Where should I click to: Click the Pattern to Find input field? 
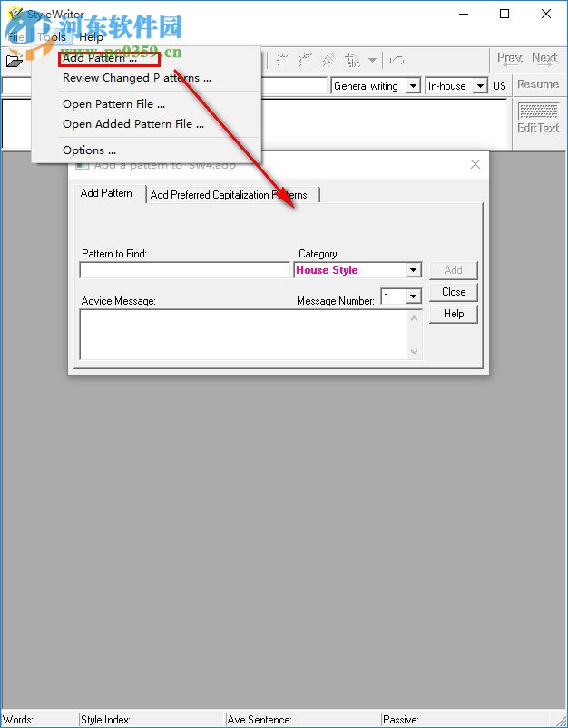point(185,270)
